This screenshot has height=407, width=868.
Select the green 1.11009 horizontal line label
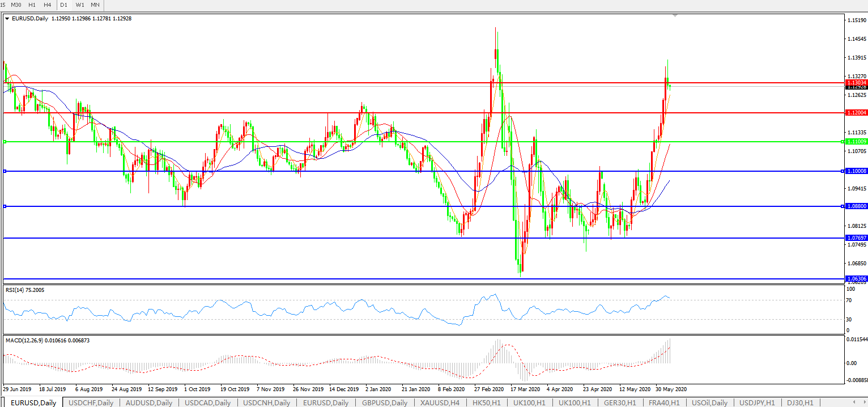[x=856, y=141]
